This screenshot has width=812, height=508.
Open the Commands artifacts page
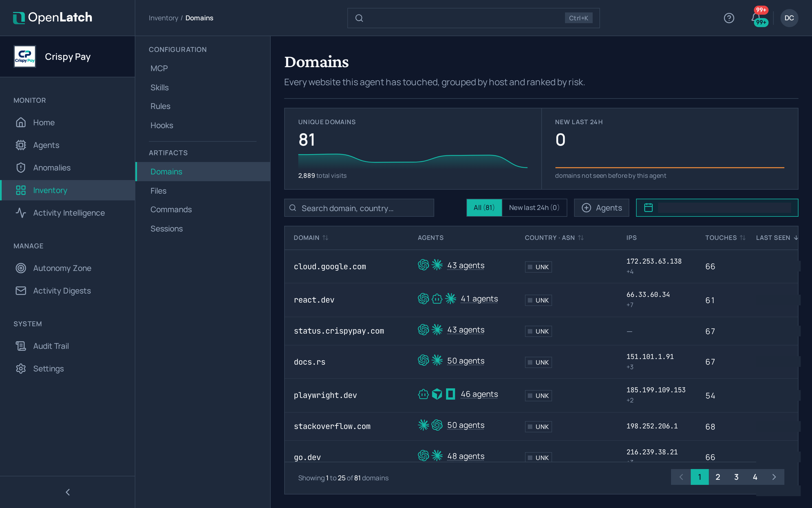pos(203,209)
